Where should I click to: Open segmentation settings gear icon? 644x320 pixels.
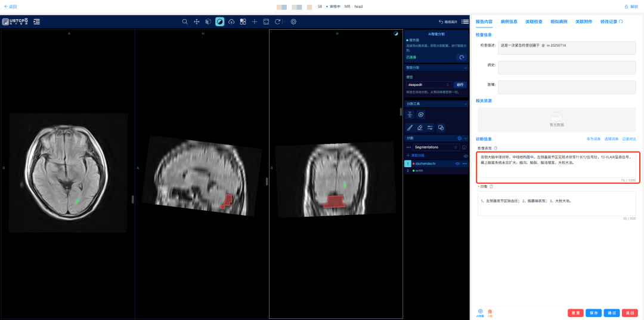(460, 138)
